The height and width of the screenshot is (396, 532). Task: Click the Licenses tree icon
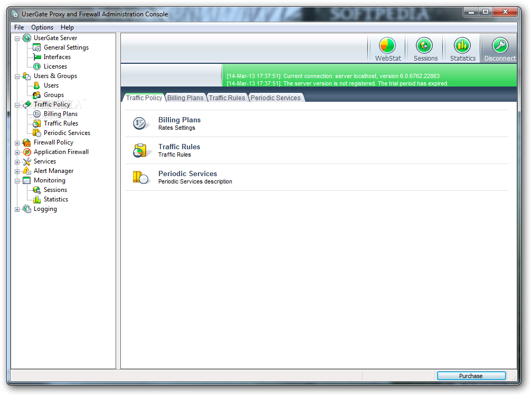[36, 66]
